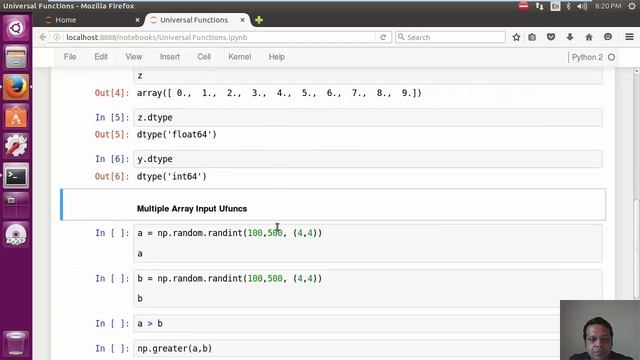The width and height of the screenshot is (640, 360).
Task: Click the dtype('int64') output text
Action: pos(172,176)
